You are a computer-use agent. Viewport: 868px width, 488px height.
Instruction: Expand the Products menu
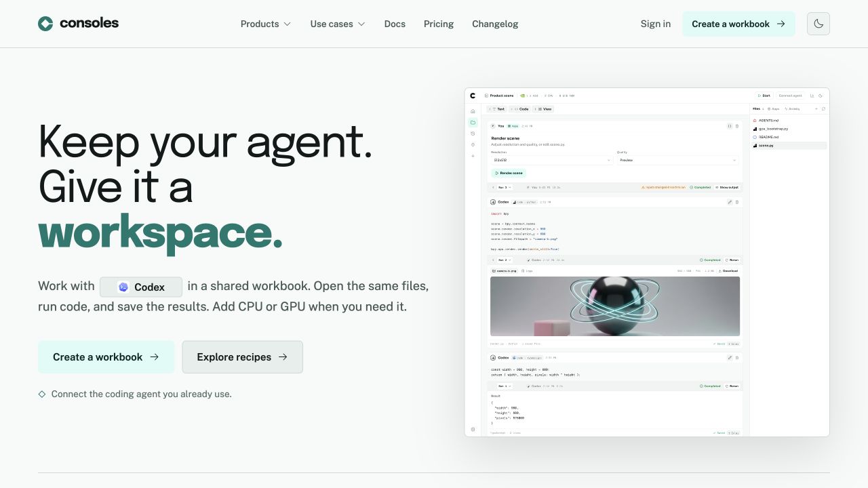coord(266,24)
